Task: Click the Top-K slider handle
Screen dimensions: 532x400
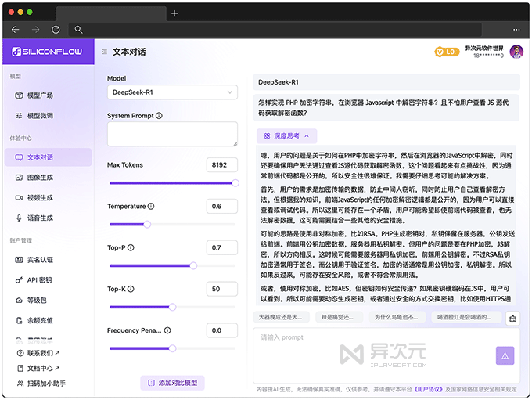Action: pos(172,308)
